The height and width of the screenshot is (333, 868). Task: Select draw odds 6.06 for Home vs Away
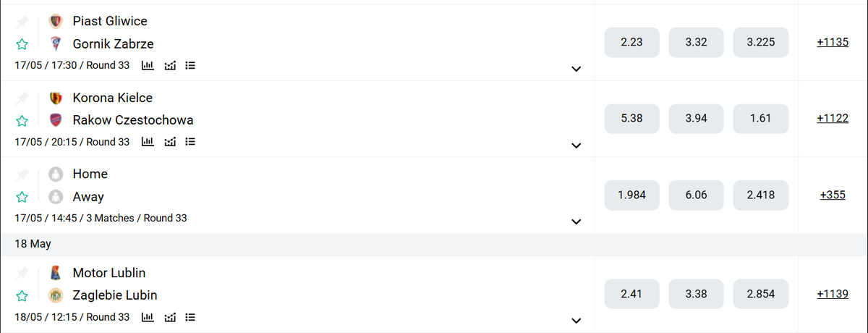696,195
